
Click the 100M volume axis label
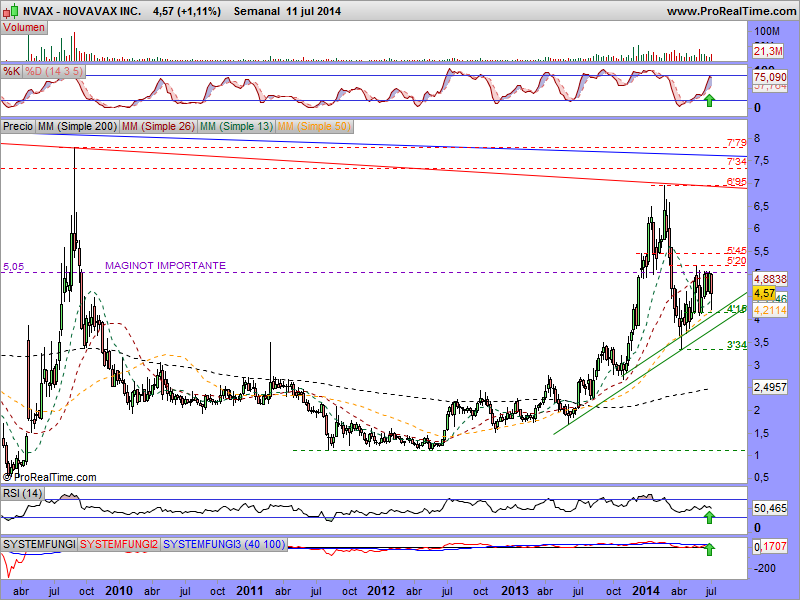(x=767, y=32)
